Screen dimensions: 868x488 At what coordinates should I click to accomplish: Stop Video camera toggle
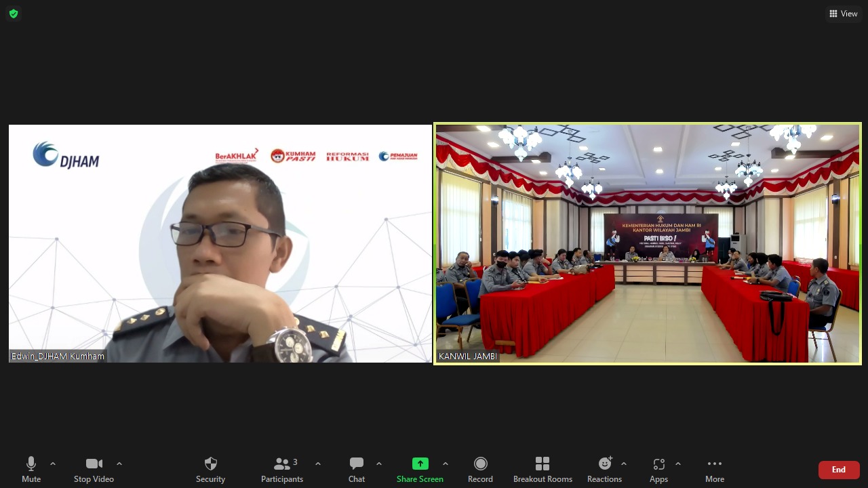point(94,469)
